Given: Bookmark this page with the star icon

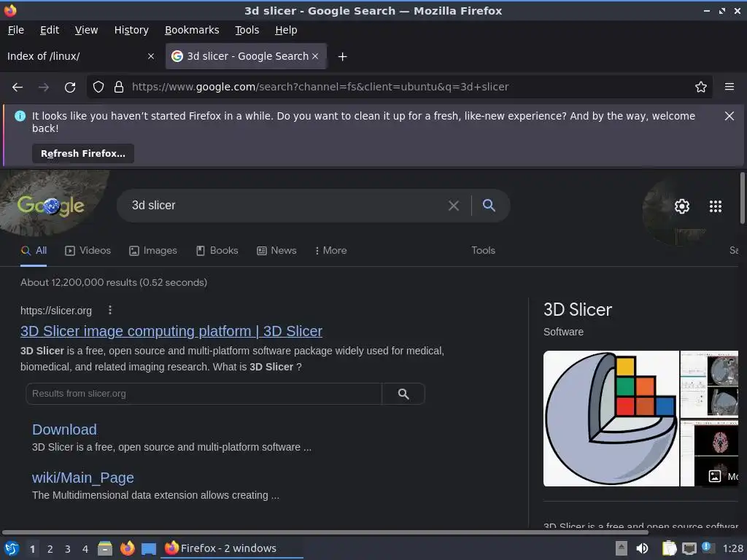Looking at the screenshot, I should pyautogui.click(x=700, y=87).
